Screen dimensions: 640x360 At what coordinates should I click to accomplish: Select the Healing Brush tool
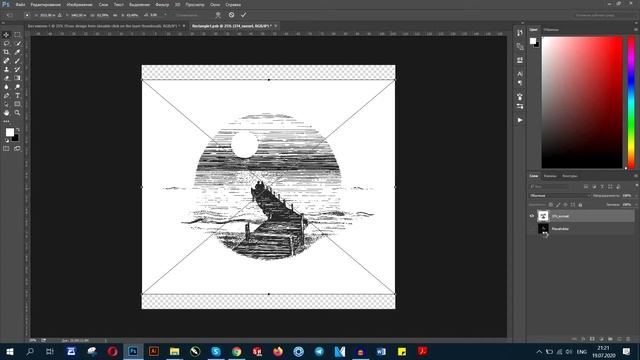pyautogui.click(x=6, y=61)
